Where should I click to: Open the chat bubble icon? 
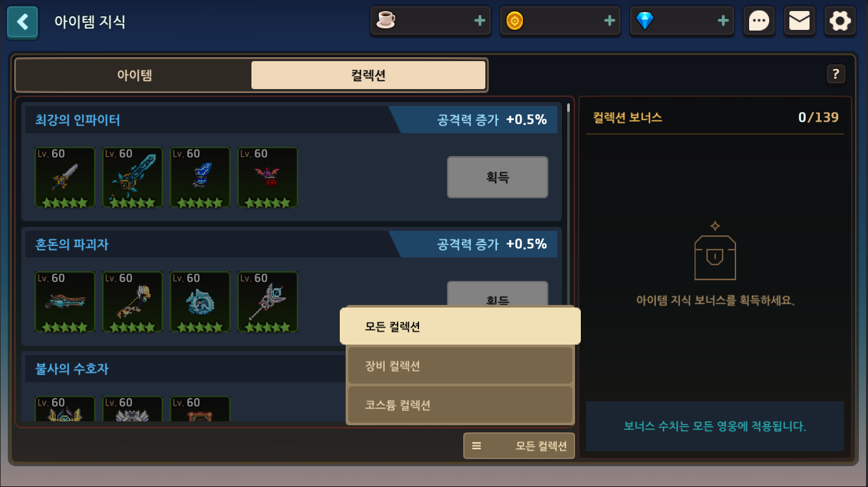pyautogui.click(x=759, y=21)
